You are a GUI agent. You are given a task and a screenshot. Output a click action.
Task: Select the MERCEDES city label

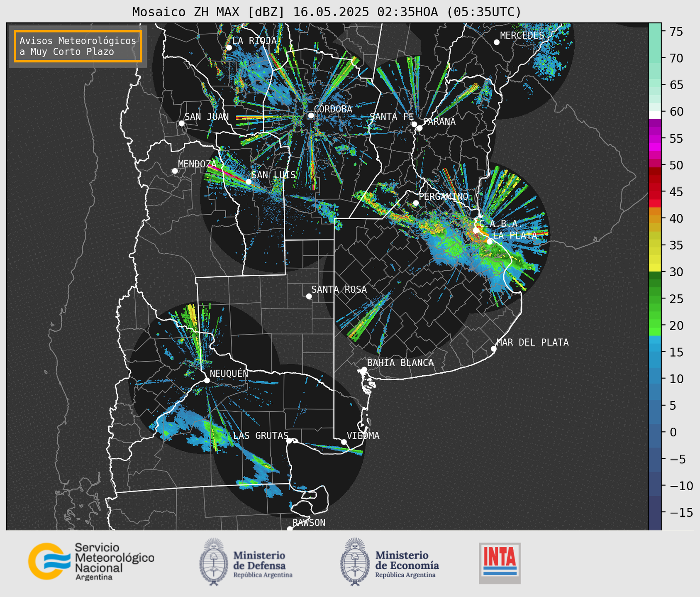(522, 36)
